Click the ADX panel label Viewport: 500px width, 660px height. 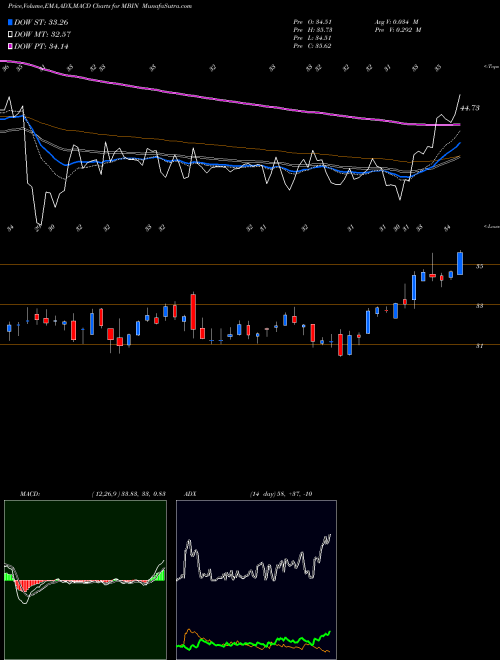point(190,494)
